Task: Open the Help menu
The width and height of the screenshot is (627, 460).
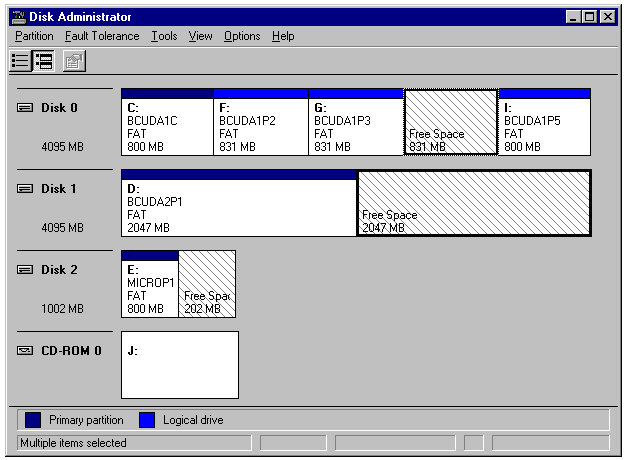Action: (x=283, y=36)
